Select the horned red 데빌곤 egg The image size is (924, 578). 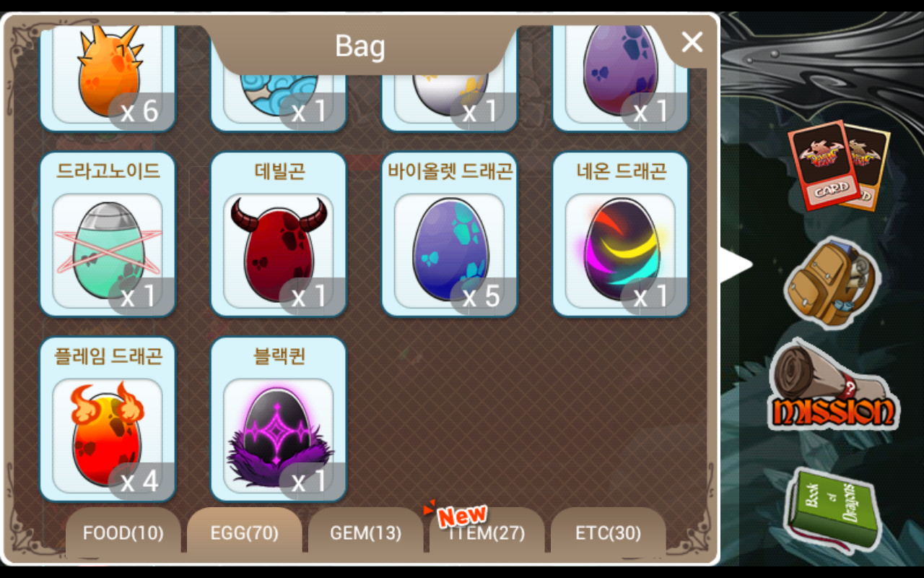tap(279, 234)
